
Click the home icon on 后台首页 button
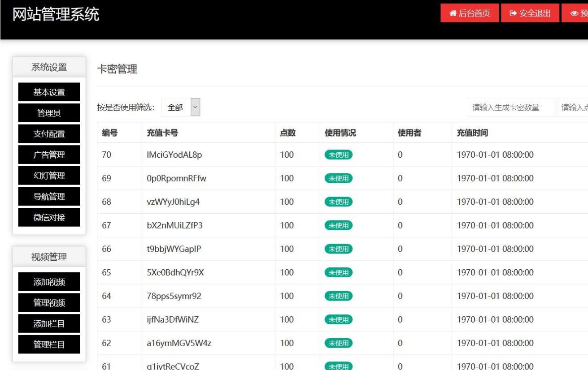453,13
